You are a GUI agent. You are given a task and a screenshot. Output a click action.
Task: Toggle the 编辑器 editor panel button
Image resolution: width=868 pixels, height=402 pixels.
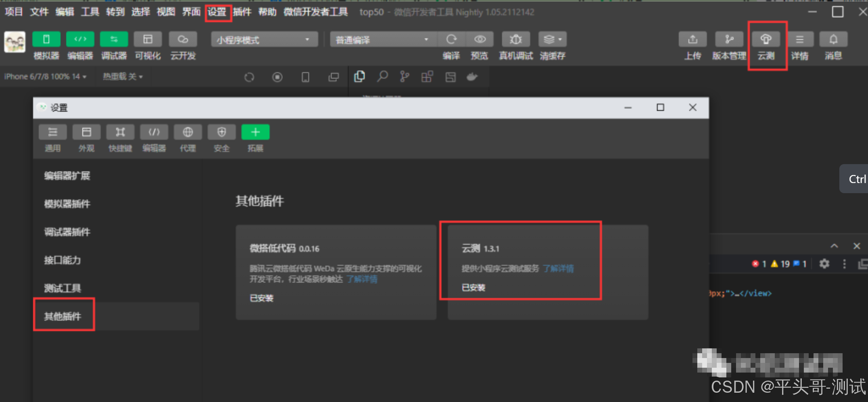click(x=80, y=40)
